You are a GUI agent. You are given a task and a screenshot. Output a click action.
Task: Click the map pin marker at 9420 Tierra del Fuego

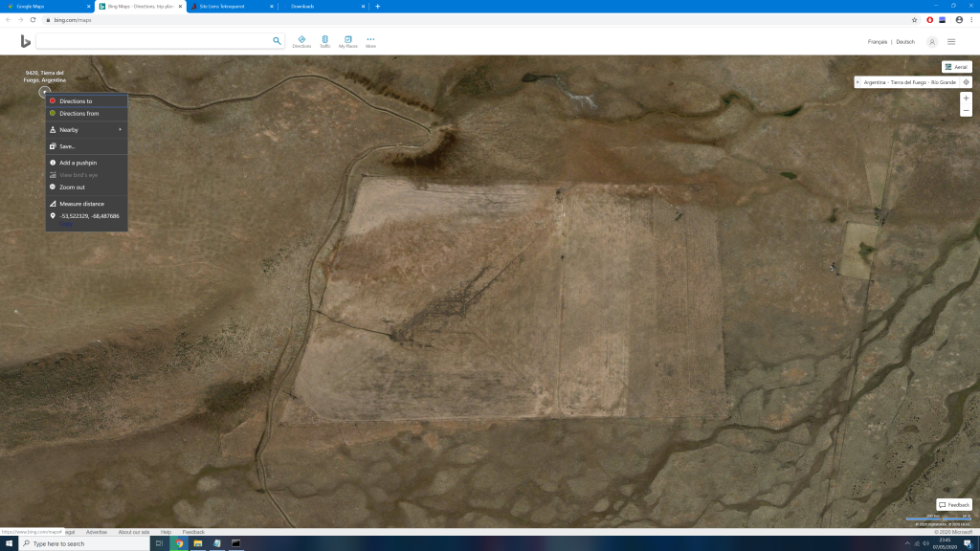[x=44, y=92]
